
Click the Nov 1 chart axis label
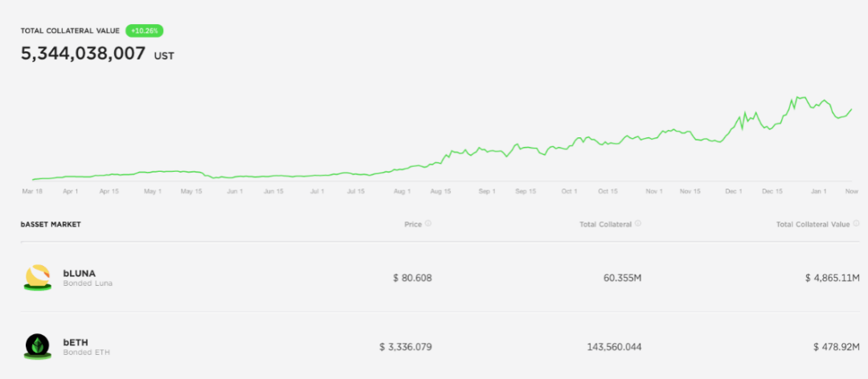[653, 191]
